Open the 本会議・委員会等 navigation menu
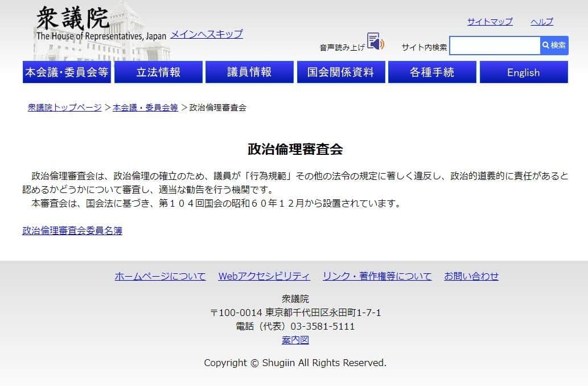Image resolution: width=588 pixels, height=386 pixels. coord(67,72)
